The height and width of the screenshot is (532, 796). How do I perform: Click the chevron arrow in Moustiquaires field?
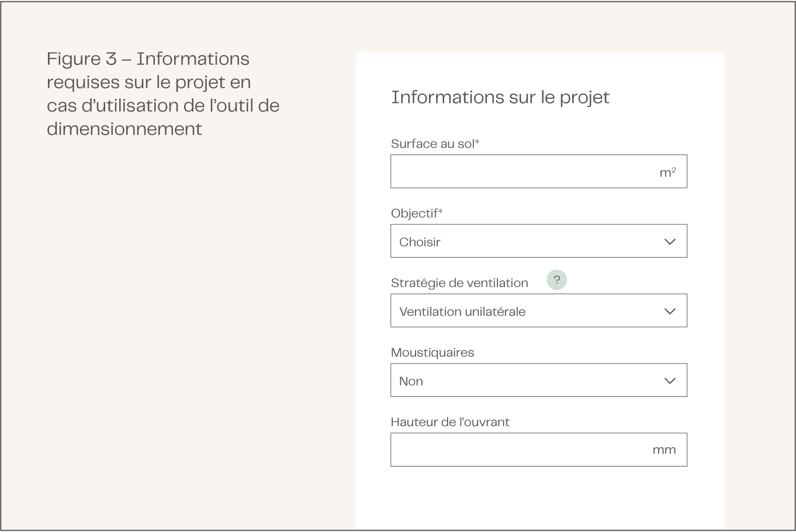click(x=670, y=381)
